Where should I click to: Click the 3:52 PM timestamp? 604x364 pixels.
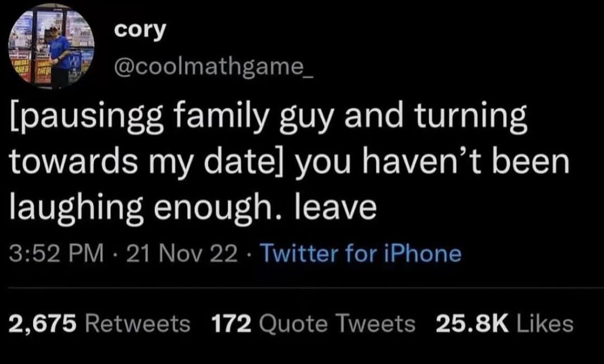(56, 253)
